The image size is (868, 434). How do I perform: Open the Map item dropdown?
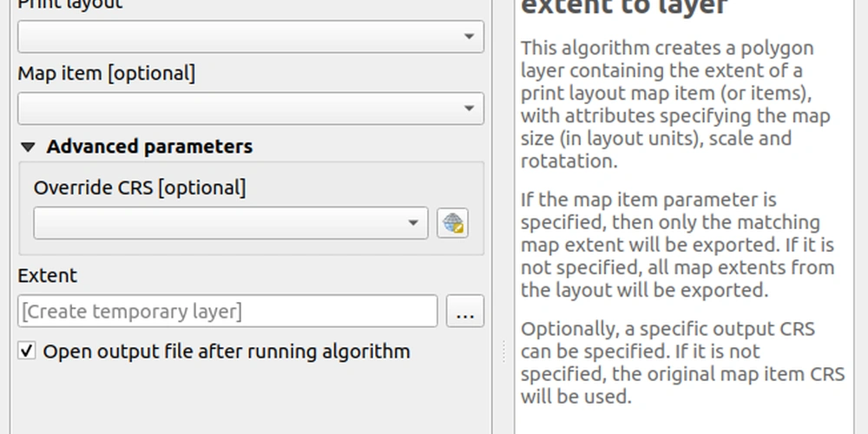tap(251, 109)
